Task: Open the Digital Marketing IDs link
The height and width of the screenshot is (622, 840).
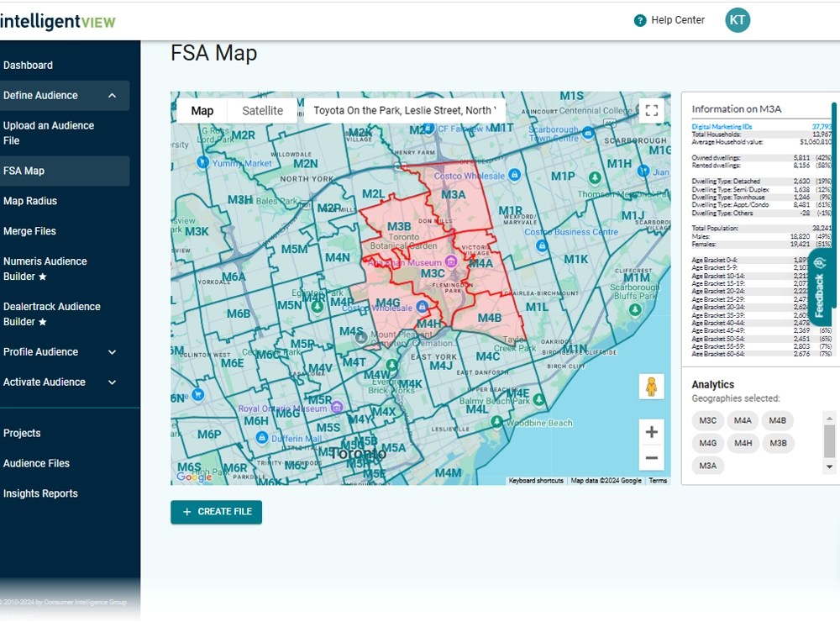Action: click(x=722, y=127)
